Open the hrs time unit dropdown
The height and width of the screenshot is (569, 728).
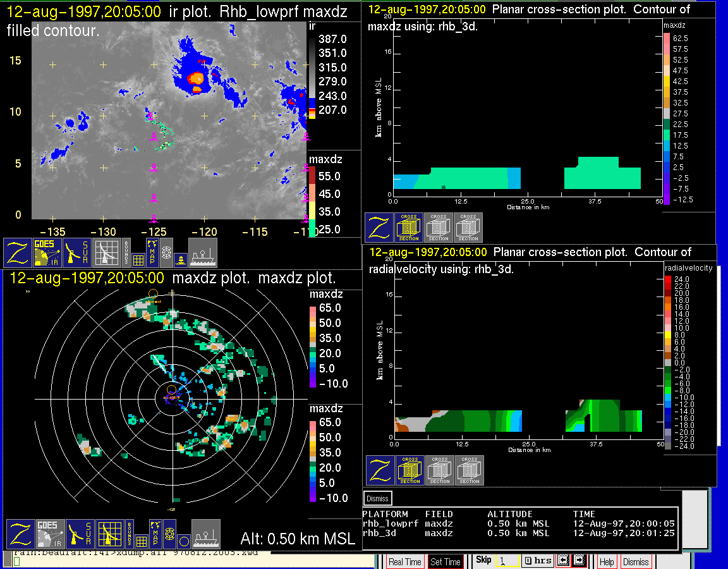[537, 561]
